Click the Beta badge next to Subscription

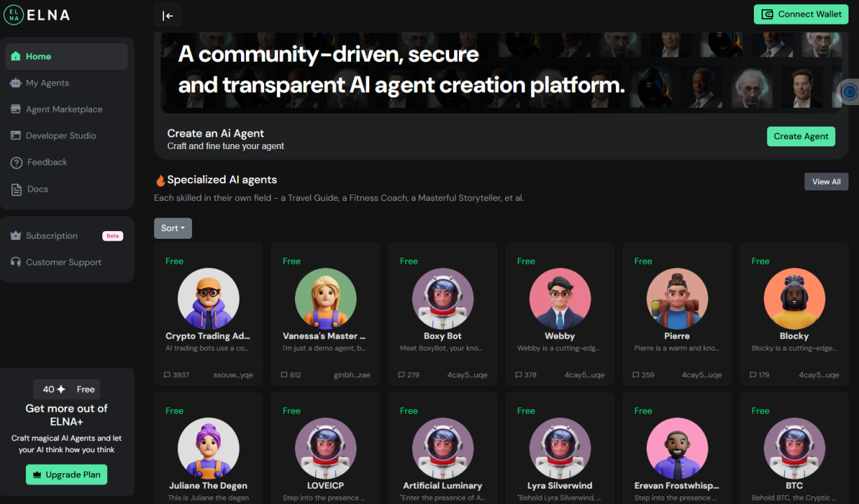pos(113,236)
